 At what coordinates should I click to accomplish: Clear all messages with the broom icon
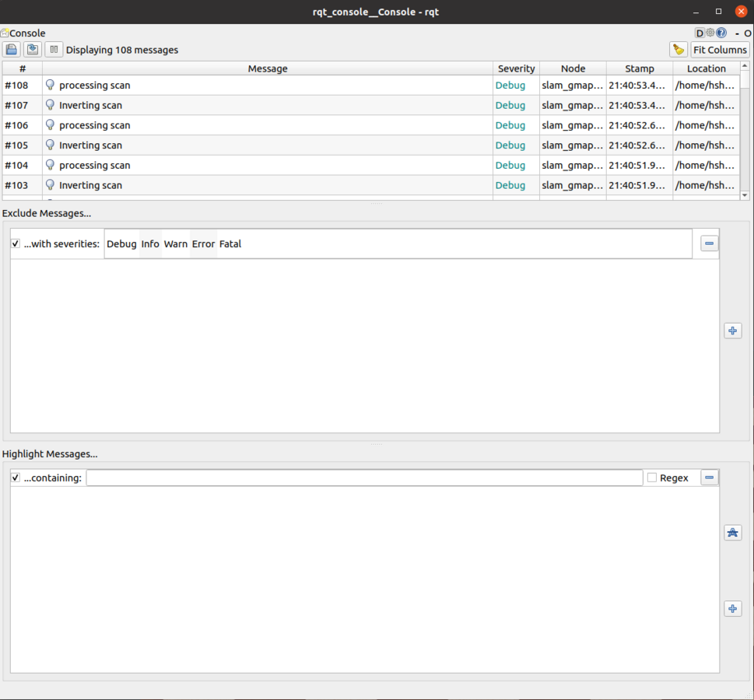tap(679, 50)
